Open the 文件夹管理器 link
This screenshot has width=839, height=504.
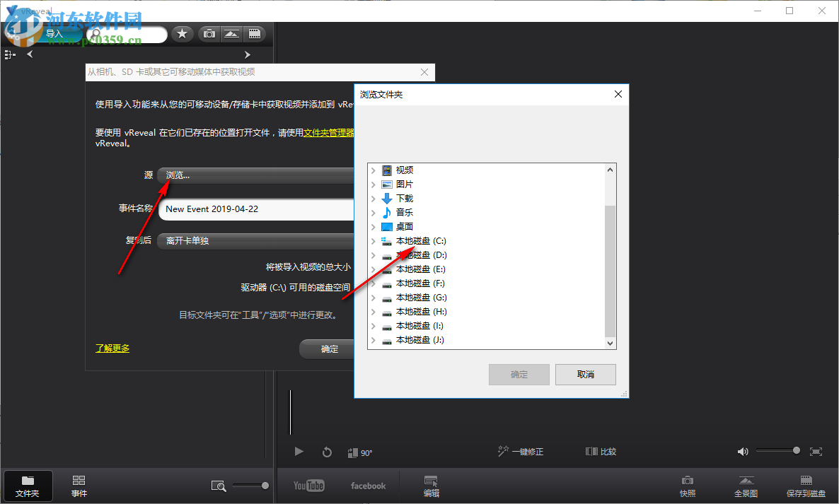tap(328, 132)
